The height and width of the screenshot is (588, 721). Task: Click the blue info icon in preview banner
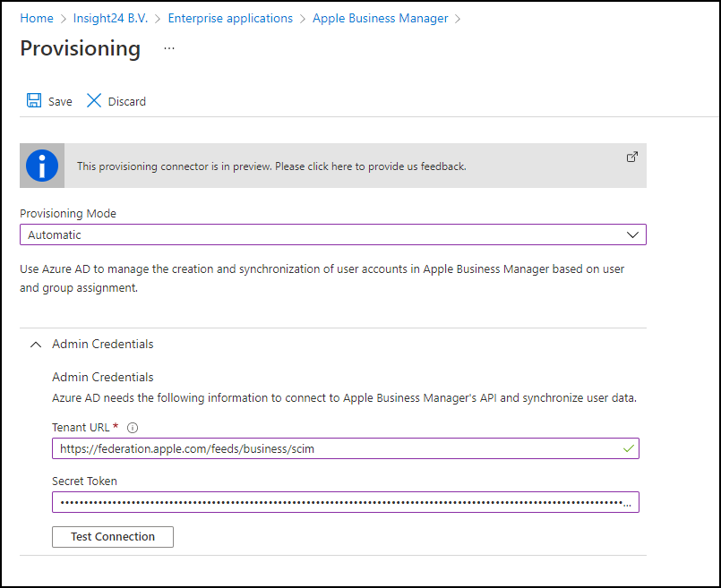click(42, 166)
